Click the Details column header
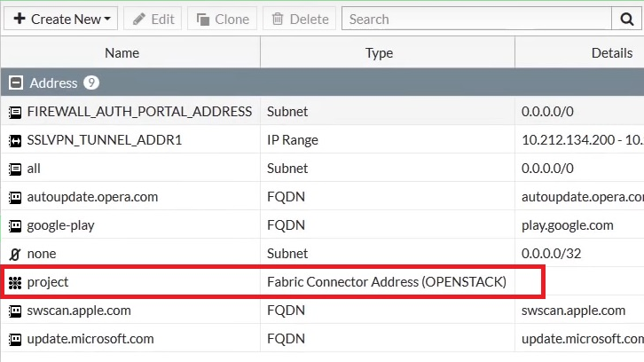This screenshot has height=362, width=644. [x=611, y=53]
